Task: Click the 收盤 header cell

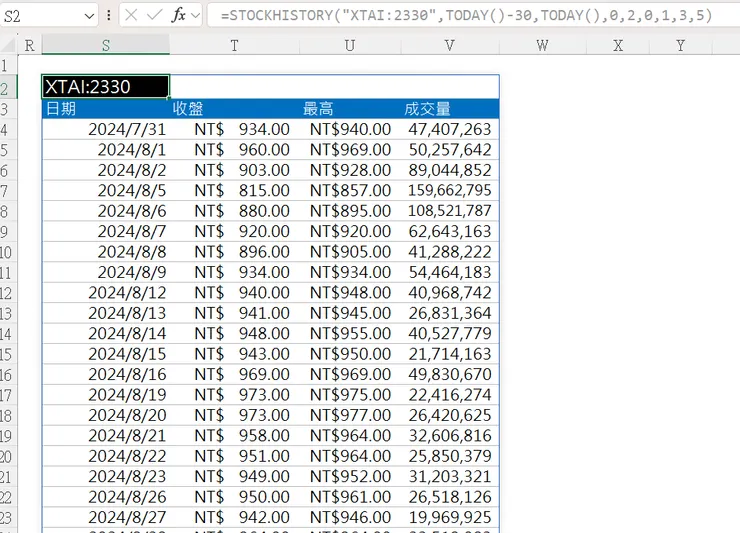Action: coord(235,109)
